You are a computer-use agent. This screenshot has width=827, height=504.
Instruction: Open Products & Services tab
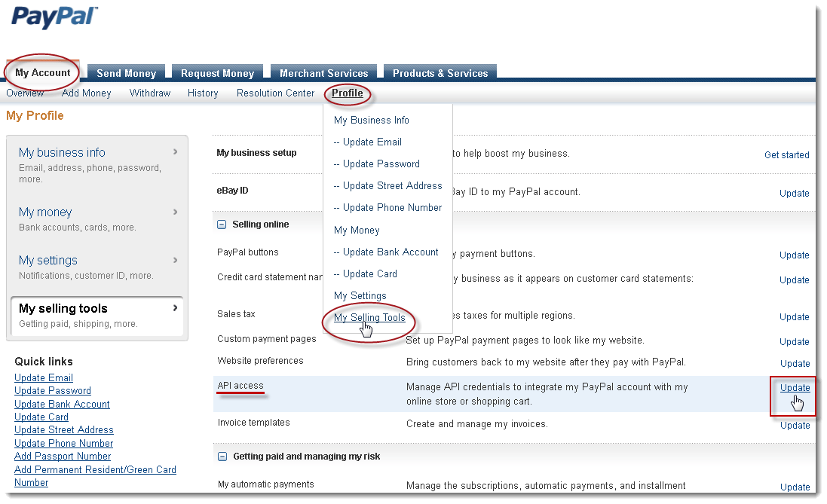tap(440, 73)
